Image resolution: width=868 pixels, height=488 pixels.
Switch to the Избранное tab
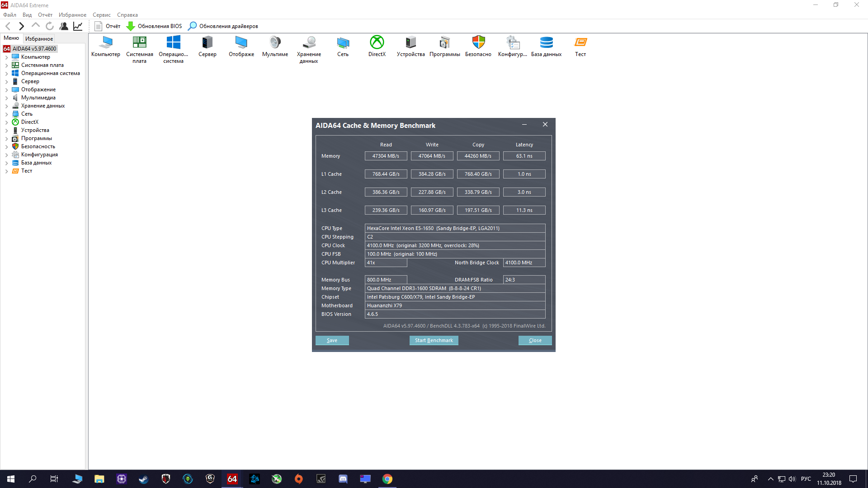click(39, 39)
